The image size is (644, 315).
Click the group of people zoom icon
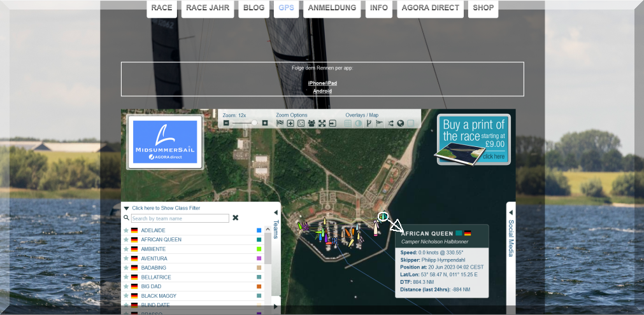pos(311,123)
